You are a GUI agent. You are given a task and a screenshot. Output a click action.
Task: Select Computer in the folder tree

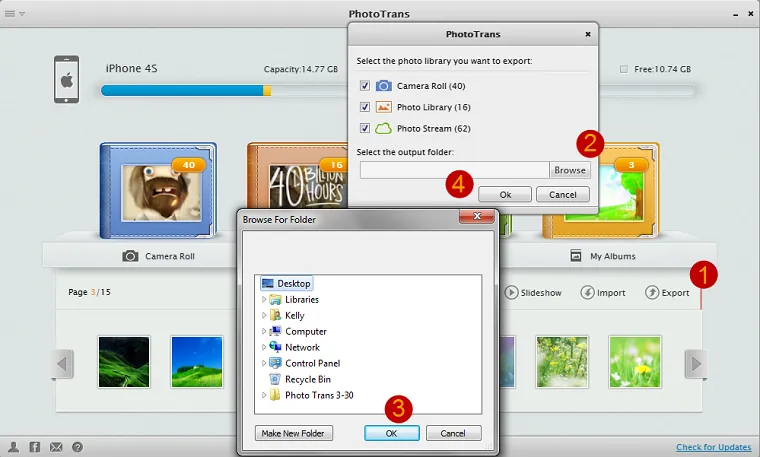point(305,331)
